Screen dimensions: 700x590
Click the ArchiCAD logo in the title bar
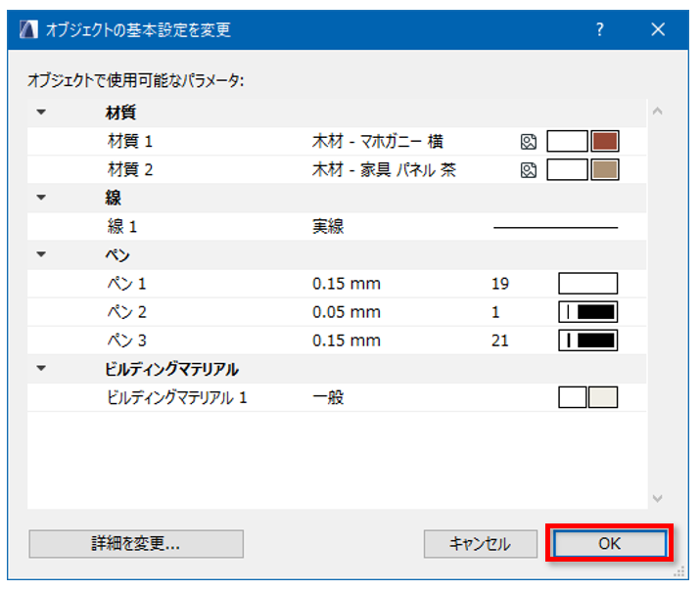click(28, 30)
